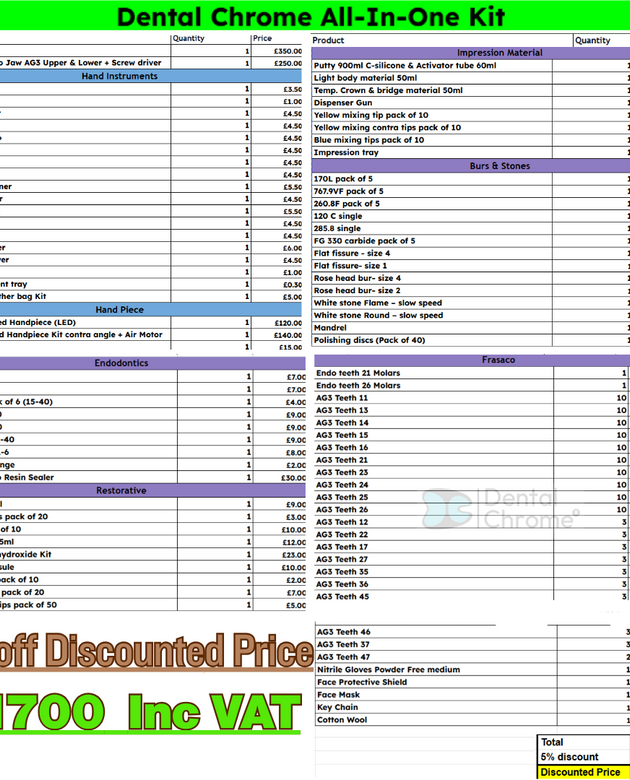Click the 'Impression Material' section header
This screenshot has width=630, height=780.
(500, 53)
